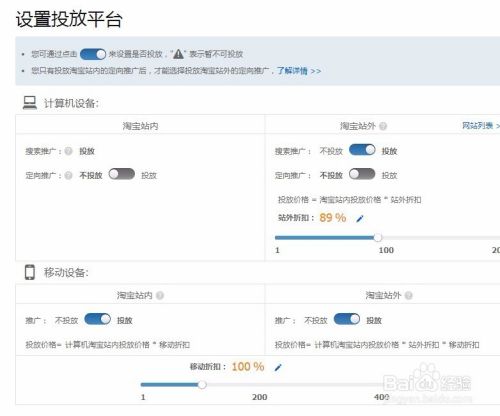Screen dimensions: 500x416
Task: Click the 100 mark on 站外折扣 slider
Action: tap(386, 250)
